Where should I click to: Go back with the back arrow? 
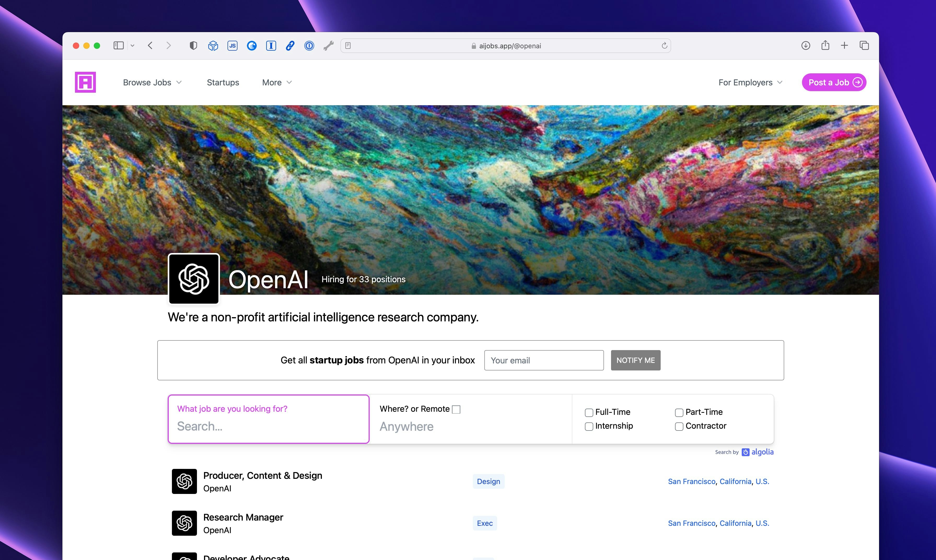pos(150,46)
